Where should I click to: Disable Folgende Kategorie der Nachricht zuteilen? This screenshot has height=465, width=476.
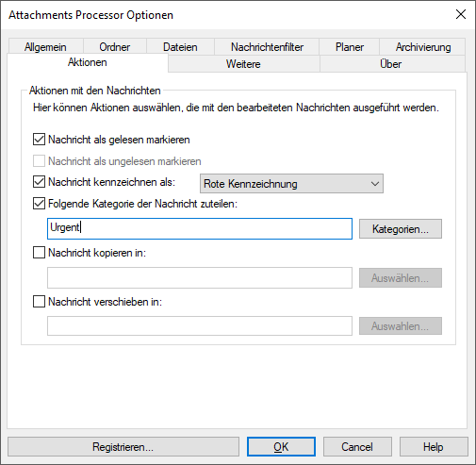click(39, 204)
